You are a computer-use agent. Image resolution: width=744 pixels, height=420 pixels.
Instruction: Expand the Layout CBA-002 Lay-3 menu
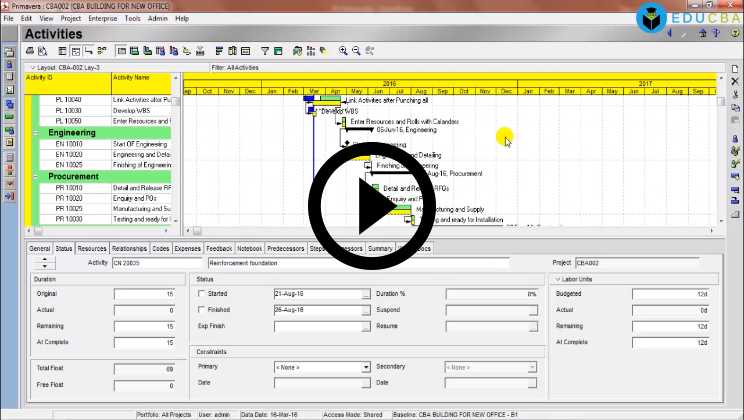point(32,68)
